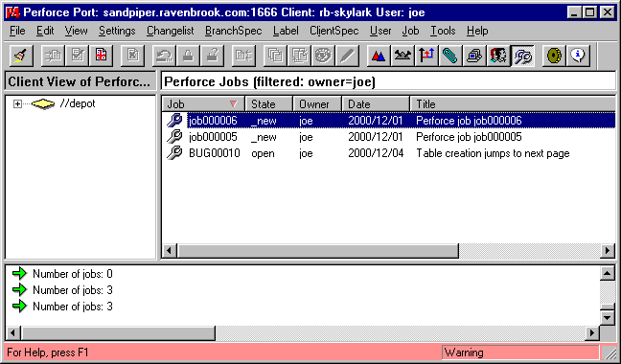The width and height of the screenshot is (621, 364).
Task: Select the BUG00010 job row
Action: click(x=389, y=152)
